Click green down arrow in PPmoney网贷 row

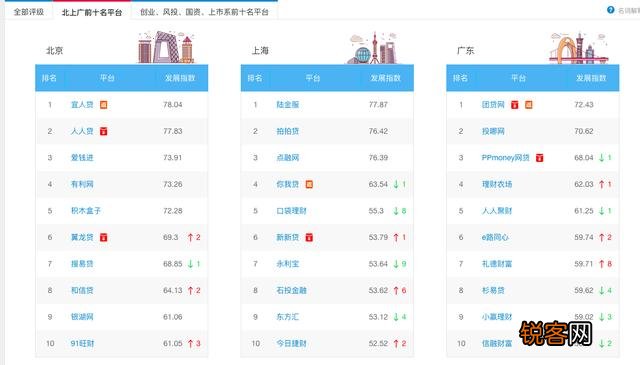pyautogui.click(x=602, y=158)
